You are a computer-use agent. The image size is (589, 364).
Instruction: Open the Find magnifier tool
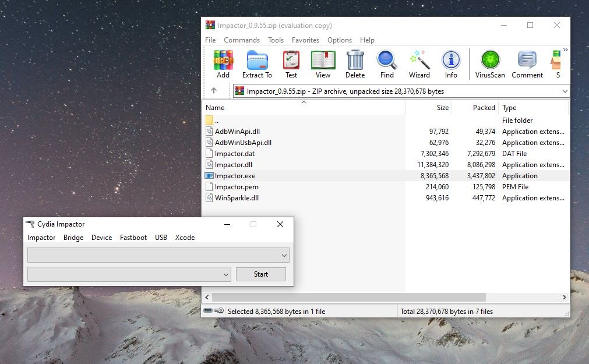387,64
